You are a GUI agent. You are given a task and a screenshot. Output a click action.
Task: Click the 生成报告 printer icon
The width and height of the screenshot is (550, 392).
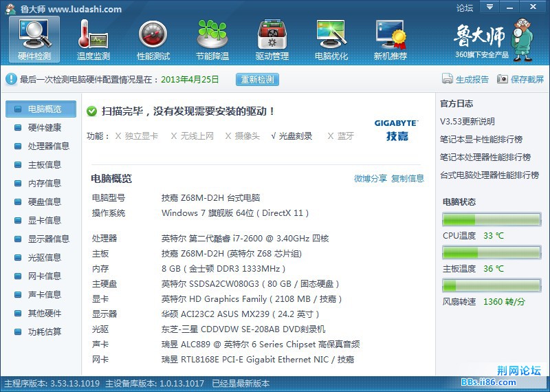click(x=448, y=79)
